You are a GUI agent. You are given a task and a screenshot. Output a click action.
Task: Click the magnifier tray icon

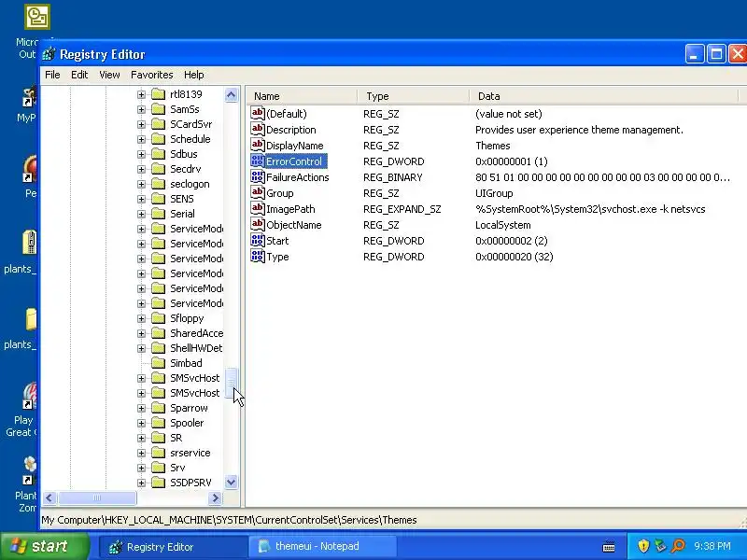pyautogui.click(x=679, y=546)
